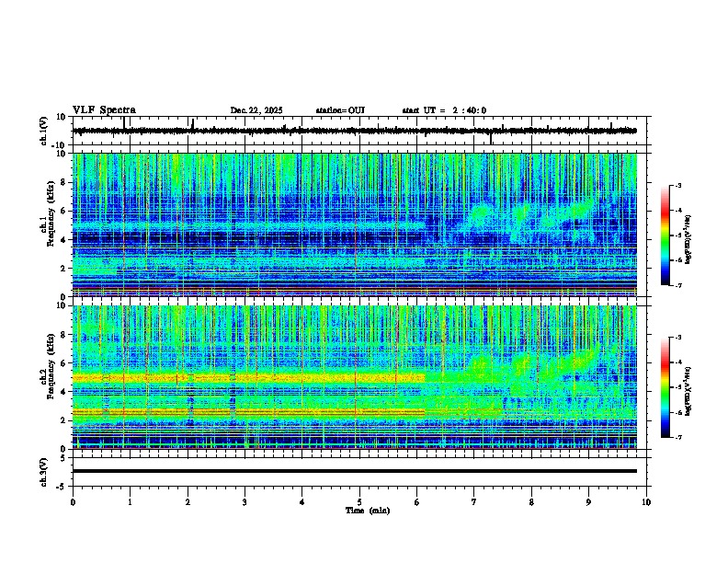Click time axis tick label "8"
Screen dimensions: 728x563
(531, 502)
